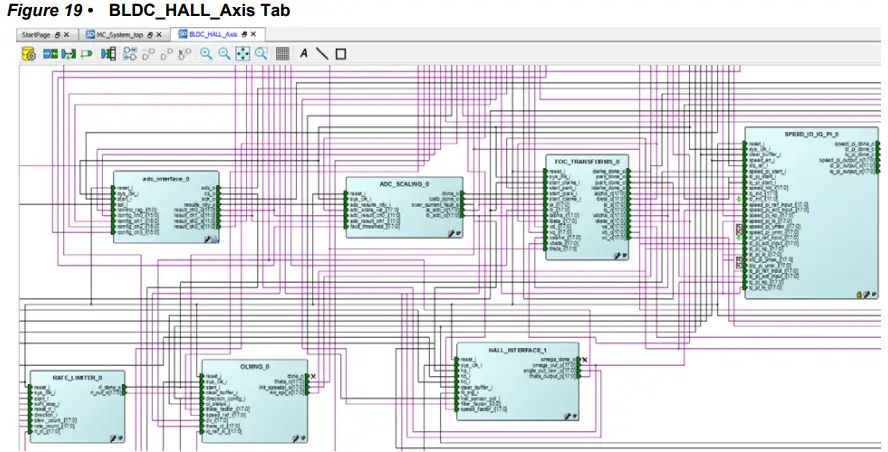Click the wrench icon on OLMNG_0
This screenshot has width=888, height=452.
(x=296, y=438)
